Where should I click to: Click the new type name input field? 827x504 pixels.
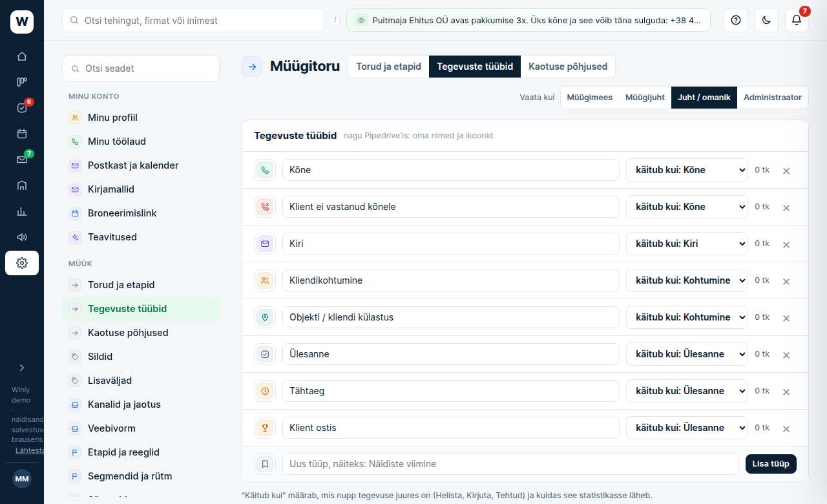(510, 464)
